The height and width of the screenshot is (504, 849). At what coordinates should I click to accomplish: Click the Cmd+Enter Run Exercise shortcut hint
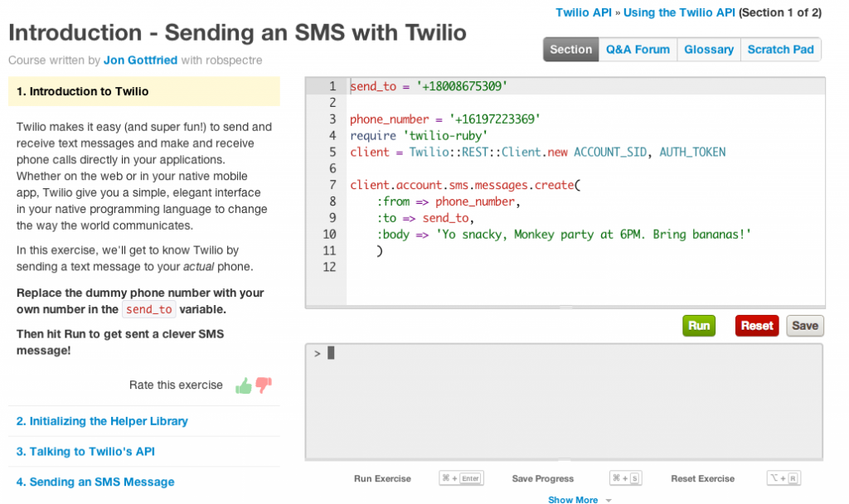[461, 478]
